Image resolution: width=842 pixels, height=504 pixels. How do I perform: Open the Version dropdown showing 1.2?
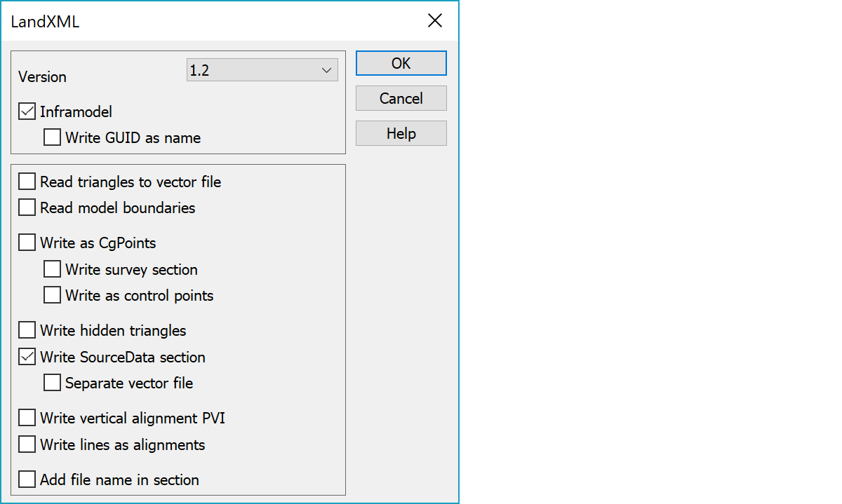[x=262, y=70]
